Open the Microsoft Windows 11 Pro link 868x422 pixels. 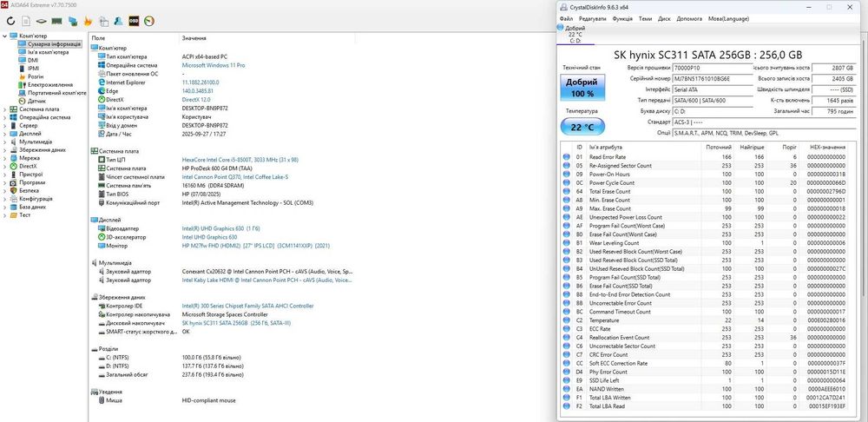214,65
